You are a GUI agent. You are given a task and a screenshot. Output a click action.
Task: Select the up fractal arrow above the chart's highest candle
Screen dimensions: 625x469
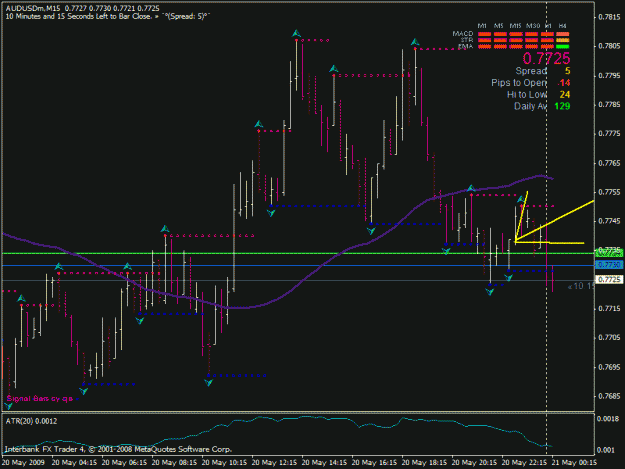296,33
